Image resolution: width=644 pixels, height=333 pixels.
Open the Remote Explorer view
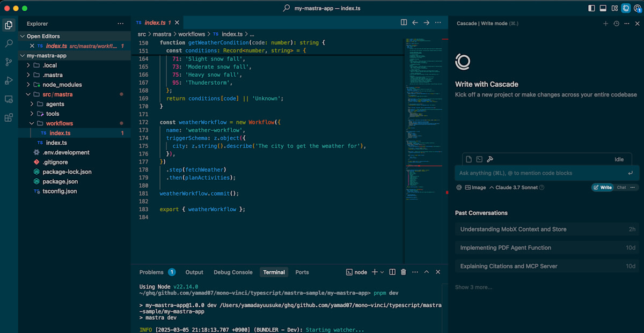point(9,99)
